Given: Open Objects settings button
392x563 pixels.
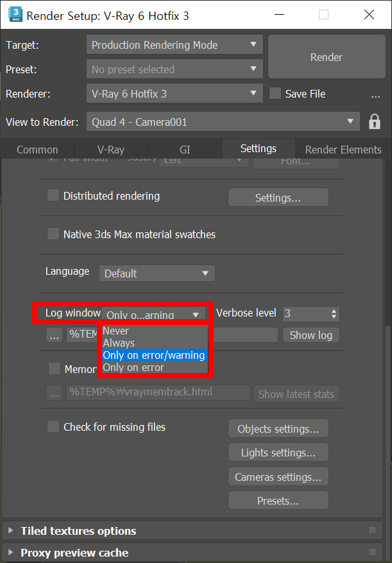Looking at the screenshot, I should 278,428.
